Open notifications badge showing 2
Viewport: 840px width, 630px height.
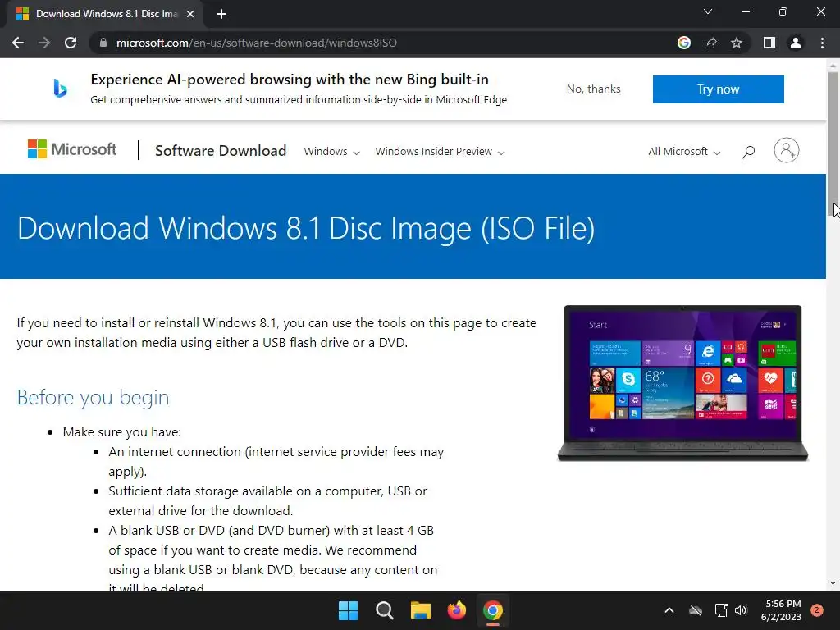tap(817, 610)
